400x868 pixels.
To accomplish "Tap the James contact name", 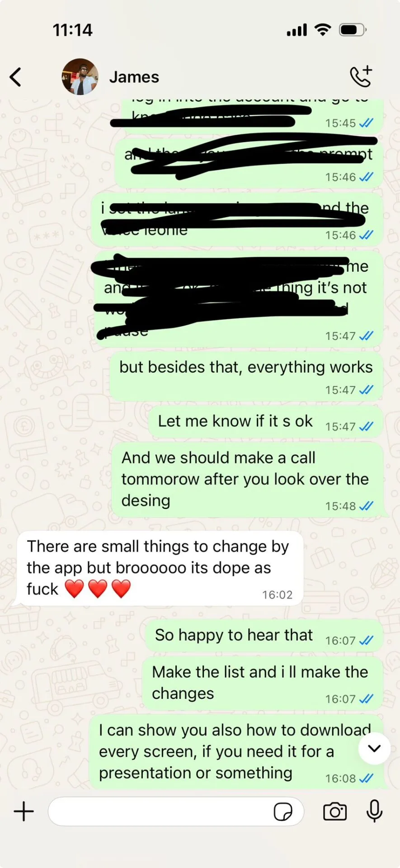I will point(134,77).
